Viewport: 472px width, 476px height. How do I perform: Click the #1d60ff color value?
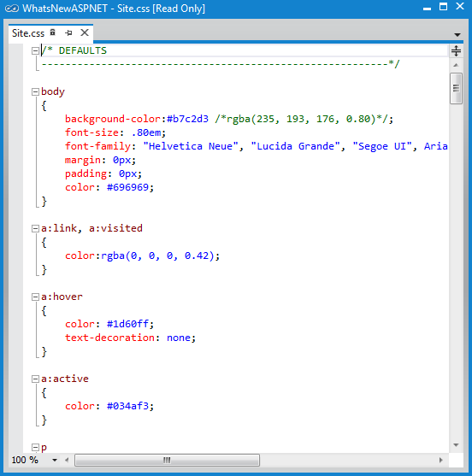point(127,324)
